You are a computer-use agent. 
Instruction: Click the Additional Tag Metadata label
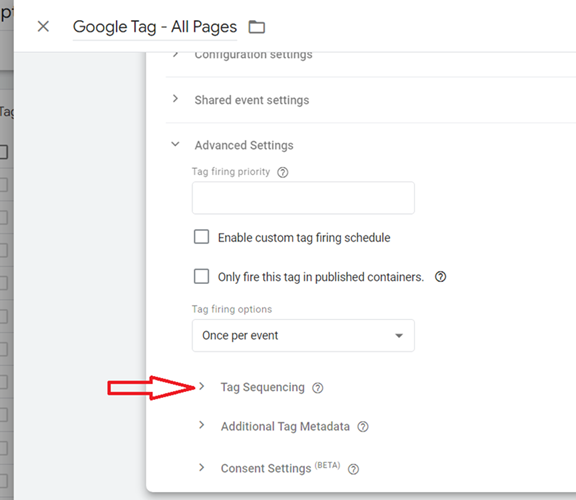pyautogui.click(x=285, y=426)
